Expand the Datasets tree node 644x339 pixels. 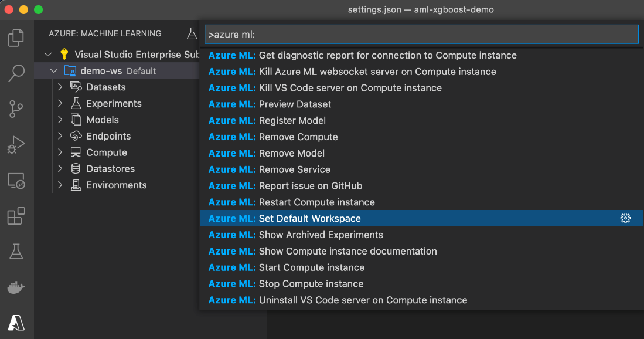pos(60,87)
